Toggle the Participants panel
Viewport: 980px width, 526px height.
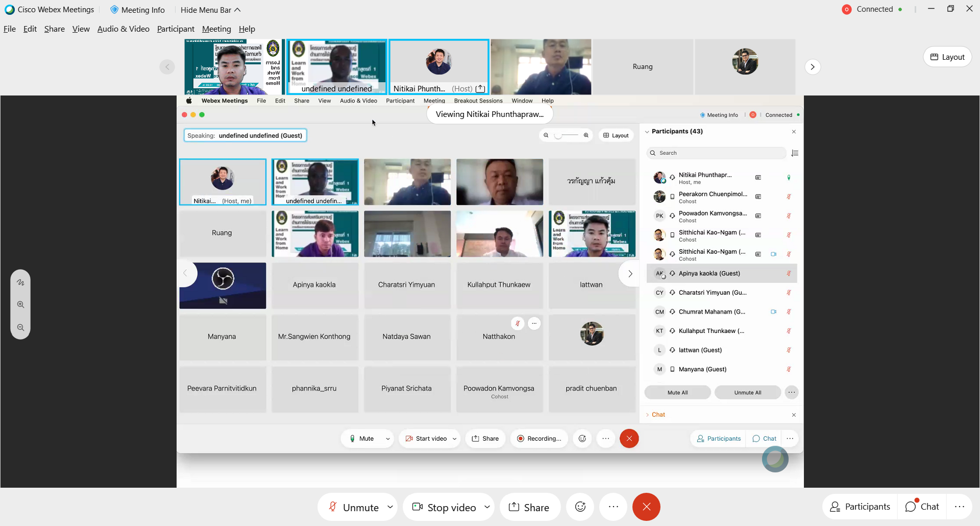point(860,507)
